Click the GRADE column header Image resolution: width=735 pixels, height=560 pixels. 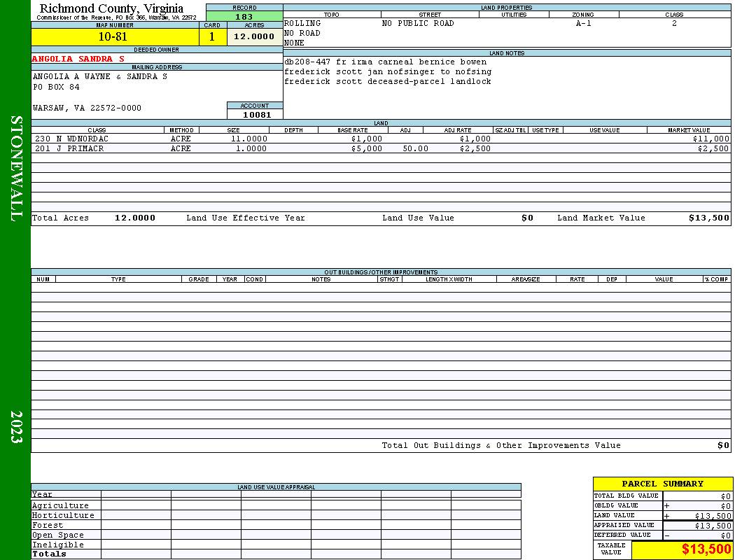point(199,279)
